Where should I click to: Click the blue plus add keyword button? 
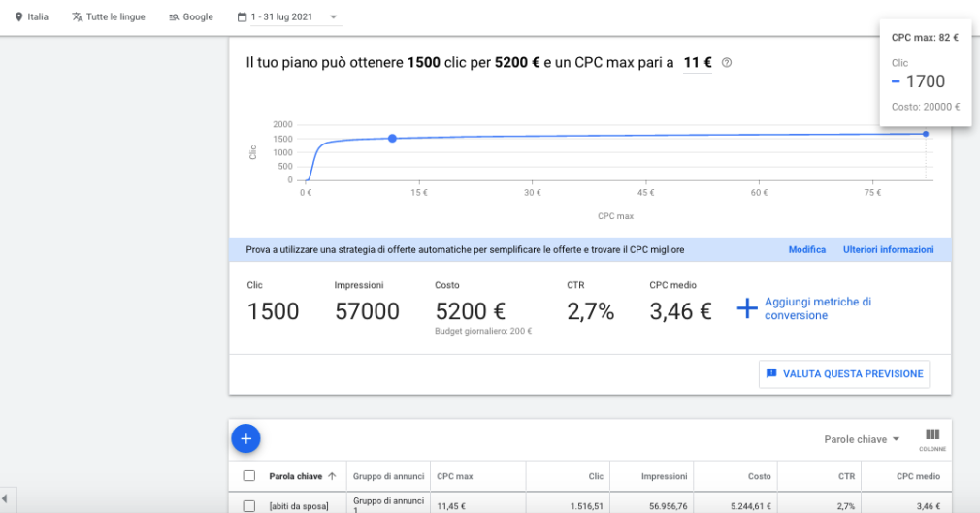point(245,438)
